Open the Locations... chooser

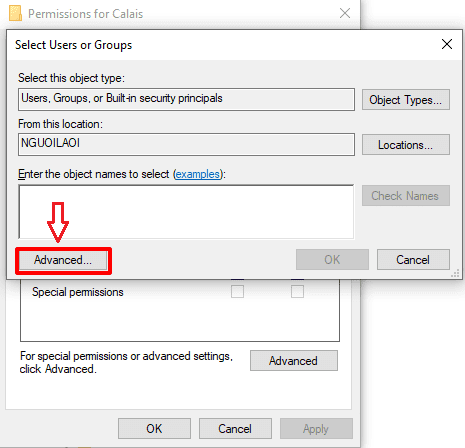point(406,145)
